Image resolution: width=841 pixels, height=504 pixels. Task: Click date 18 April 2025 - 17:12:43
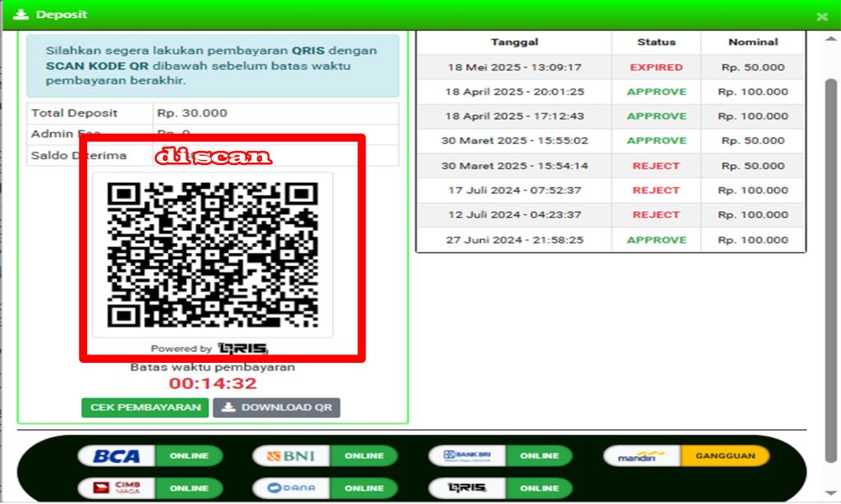514,117
